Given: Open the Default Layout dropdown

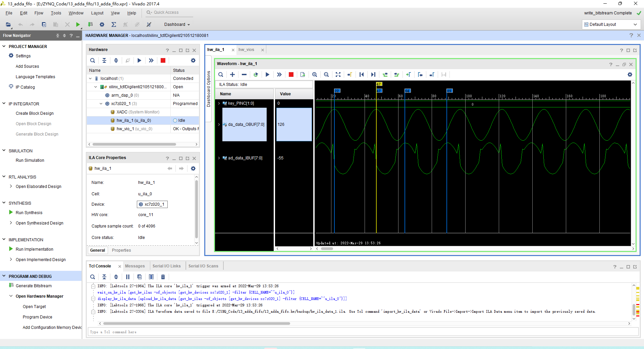Looking at the screenshot, I should (x=611, y=24).
